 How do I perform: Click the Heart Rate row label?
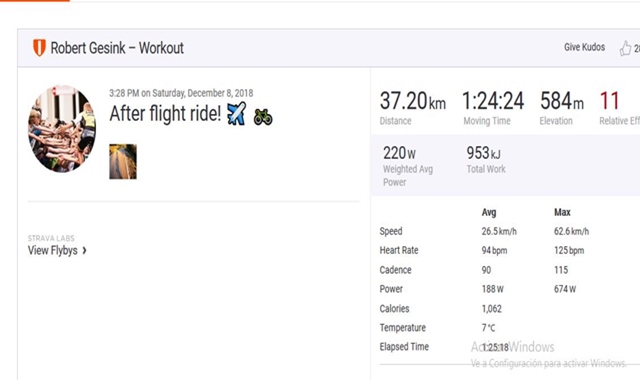click(399, 250)
